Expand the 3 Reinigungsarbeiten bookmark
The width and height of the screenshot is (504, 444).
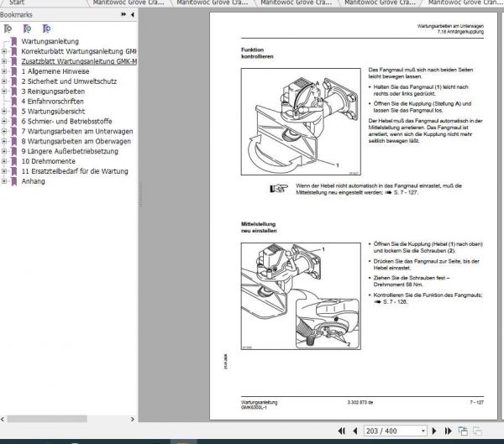4,91
